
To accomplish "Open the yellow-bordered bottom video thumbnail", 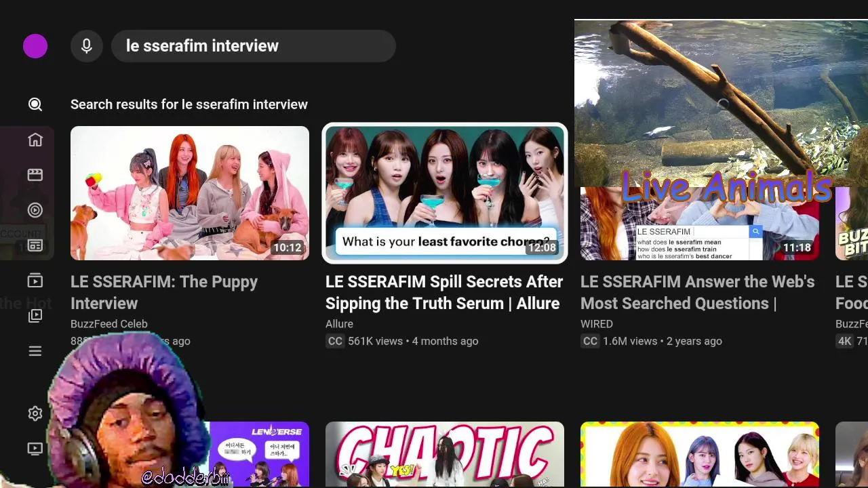I will click(700, 454).
